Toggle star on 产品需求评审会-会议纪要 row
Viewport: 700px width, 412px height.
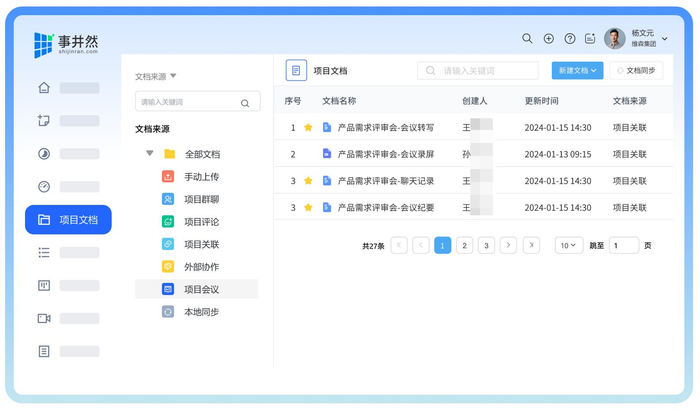(308, 208)
